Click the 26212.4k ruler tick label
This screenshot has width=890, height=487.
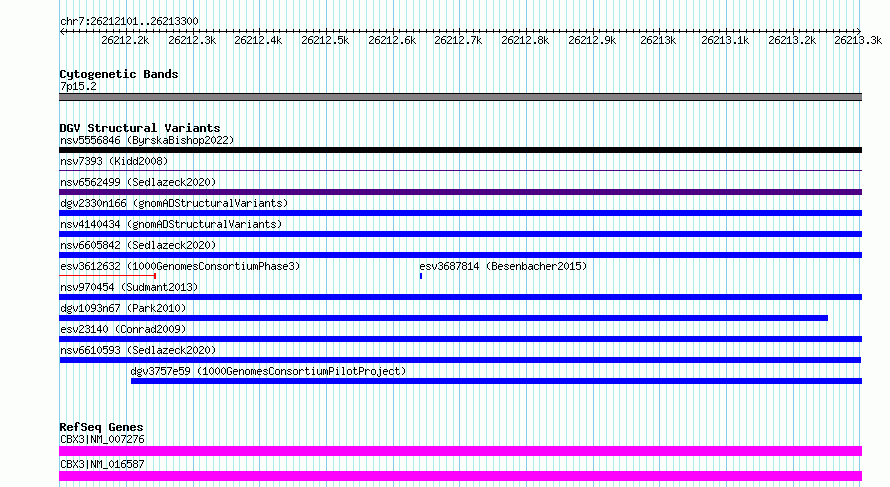pos(258,40)
